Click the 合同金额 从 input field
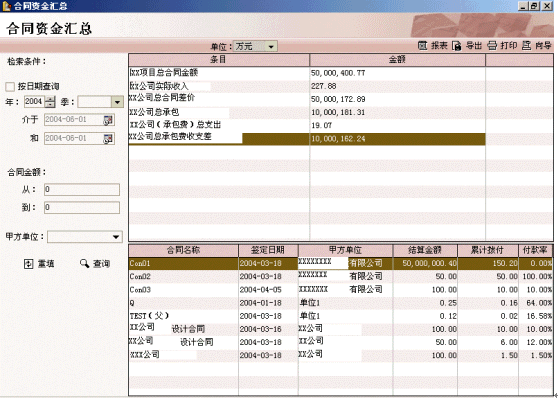 pos(82,189)
